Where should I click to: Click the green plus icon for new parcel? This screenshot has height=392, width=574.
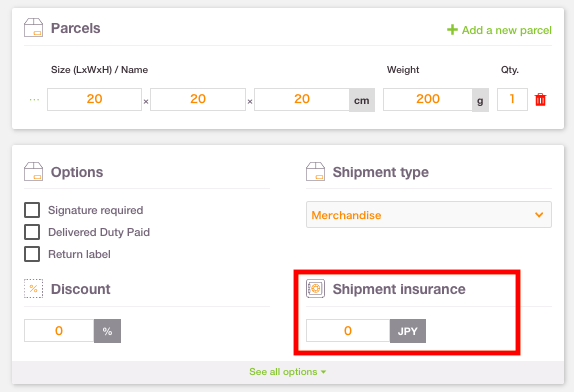pos(452,30)
